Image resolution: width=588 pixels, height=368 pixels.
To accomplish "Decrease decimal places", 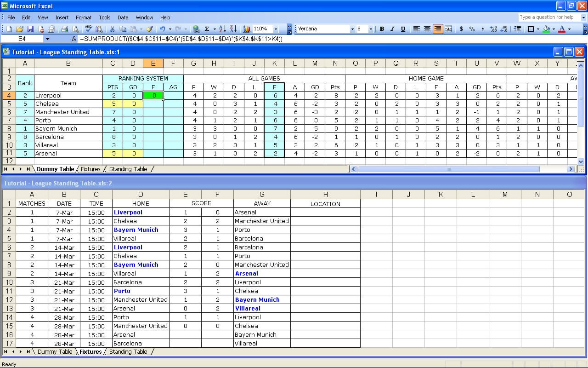I will coord(504,29).
